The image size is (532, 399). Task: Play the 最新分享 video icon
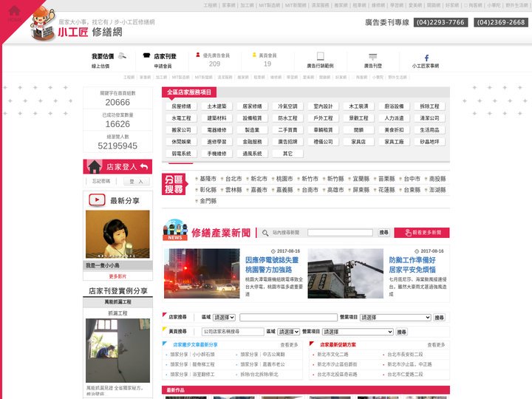tap(97, 200)
